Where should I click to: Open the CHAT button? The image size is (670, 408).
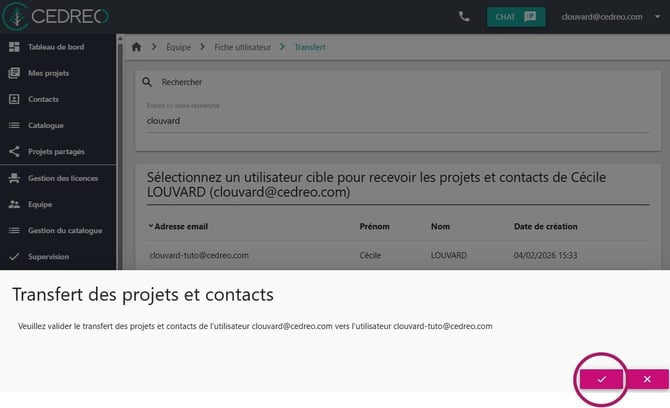coord(516,17)
